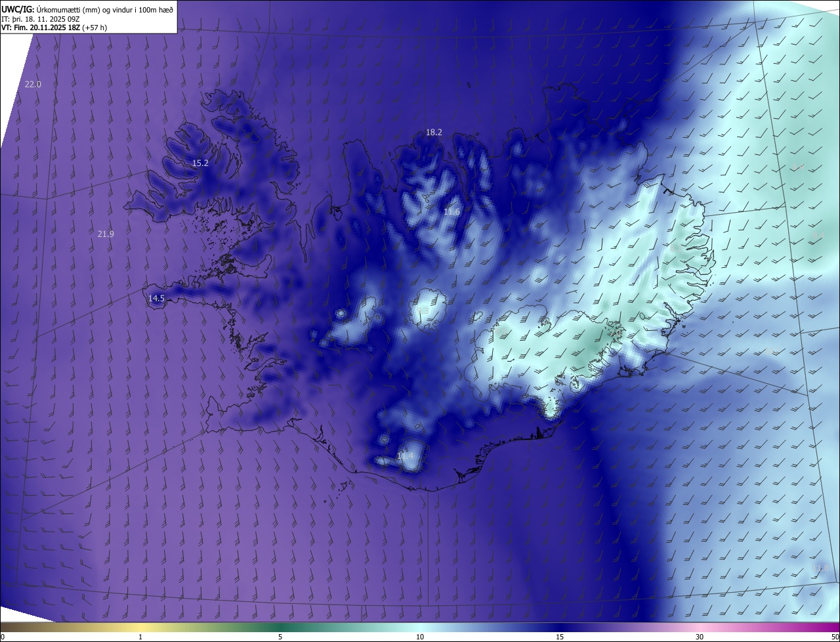Click the colorbar tick label 0
Viewport: 840px width, 642px height.
point(2,637)
